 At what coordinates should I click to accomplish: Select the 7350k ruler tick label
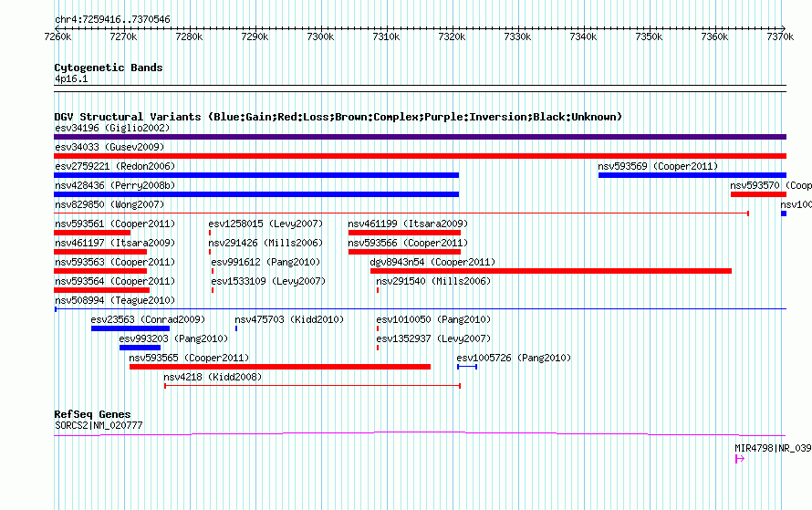pyautogui.click(x=649, y=36)
